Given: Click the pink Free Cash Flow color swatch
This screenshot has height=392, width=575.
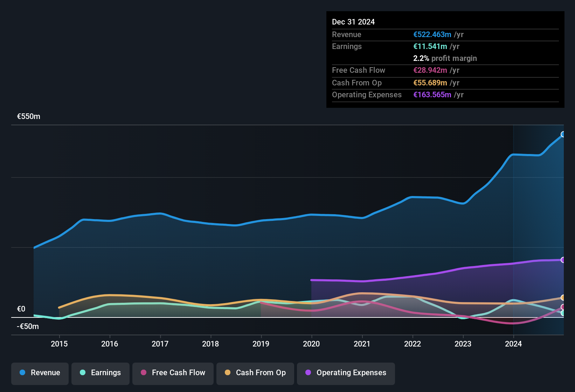Looking at the screenshot, I should pos(143,373).
